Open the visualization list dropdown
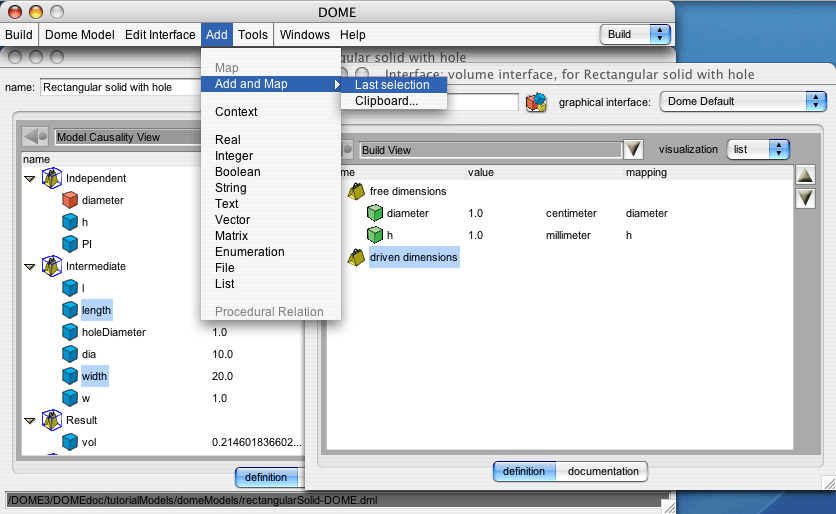 758,149
